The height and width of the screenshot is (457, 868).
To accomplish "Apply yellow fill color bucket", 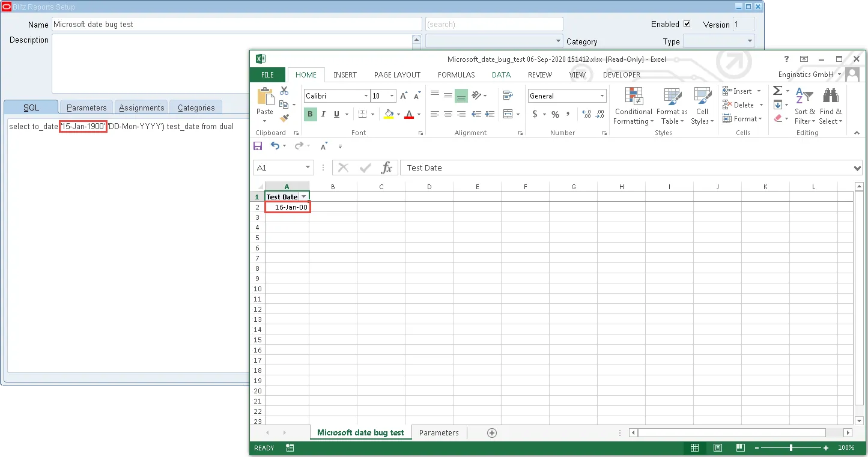I will click(389, 114).
